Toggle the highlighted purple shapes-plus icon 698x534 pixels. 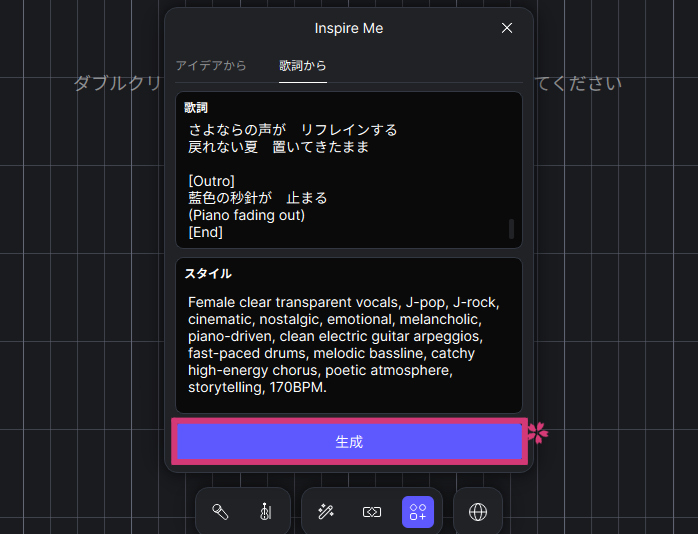(x=418, y=512)
